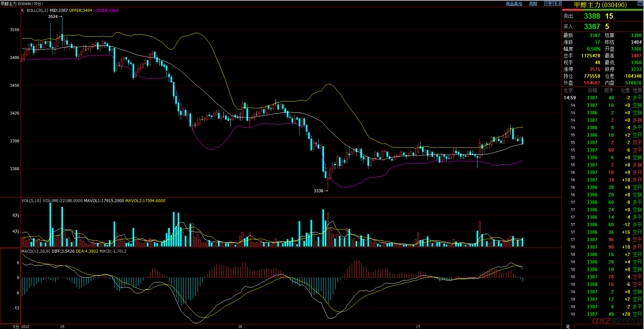Click the 5分 period label

(16, 327)
